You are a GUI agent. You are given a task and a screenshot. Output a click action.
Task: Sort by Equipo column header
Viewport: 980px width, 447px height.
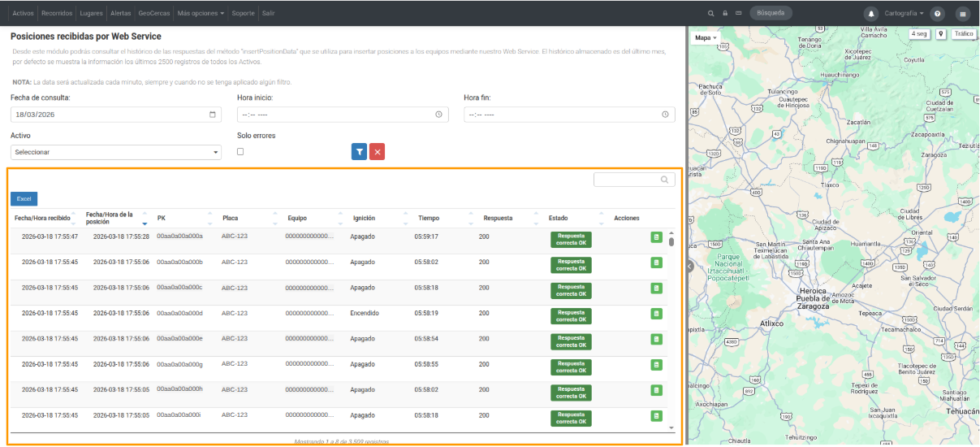[x=316, y=218]
